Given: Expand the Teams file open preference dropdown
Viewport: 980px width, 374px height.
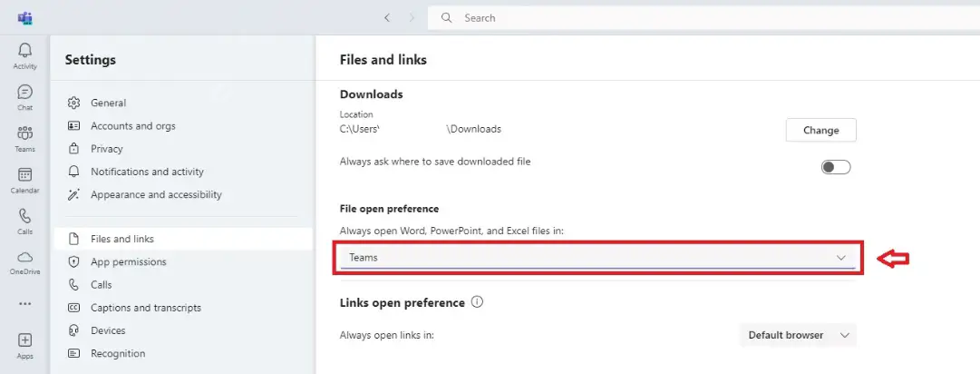Looking at the screenshot, I should (x=597, y=257).
